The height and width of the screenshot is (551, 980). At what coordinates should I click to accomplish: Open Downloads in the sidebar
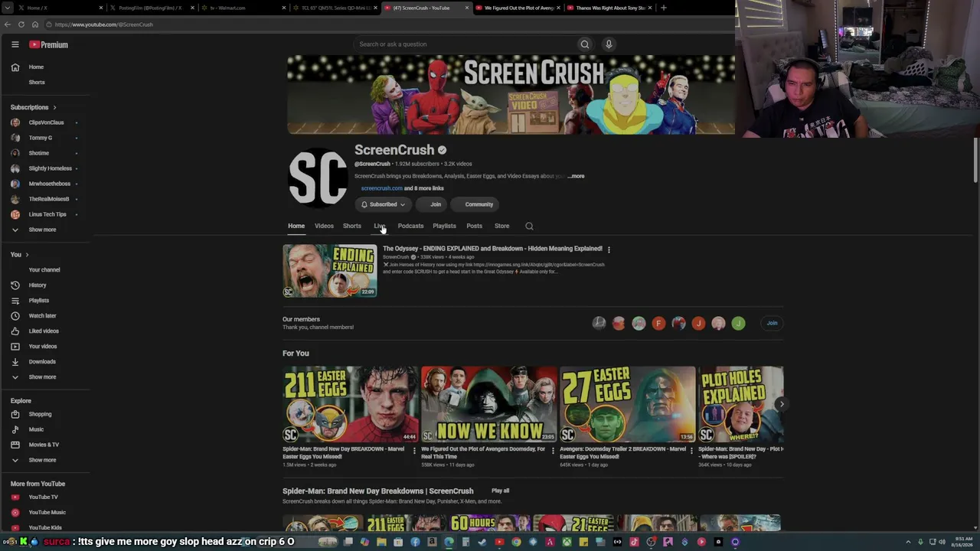pyautogui.click(x=42, y=361)
